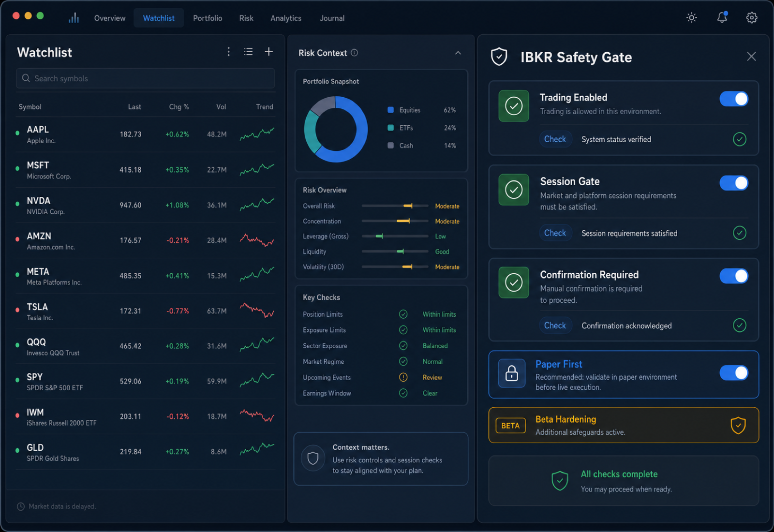Open the Journal tab
The image size is (774, 532).
click(332, 18)
